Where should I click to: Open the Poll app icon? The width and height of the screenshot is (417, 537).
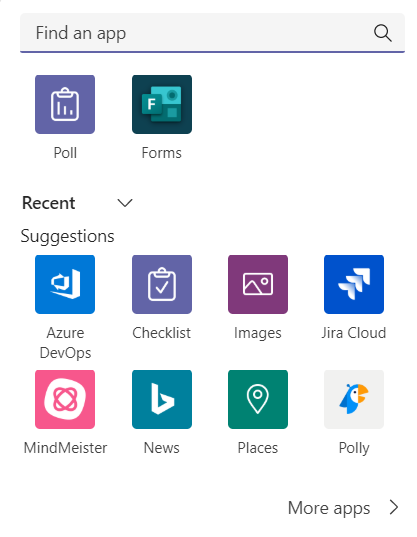(x=65, y=104)
